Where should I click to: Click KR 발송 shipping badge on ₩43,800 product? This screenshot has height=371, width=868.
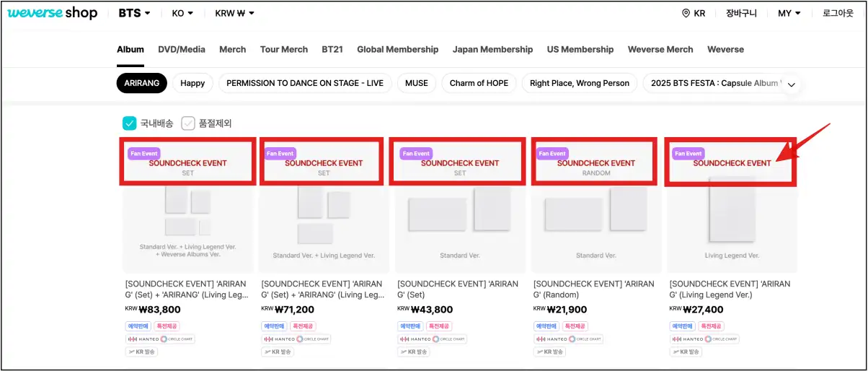pos(414,352)
